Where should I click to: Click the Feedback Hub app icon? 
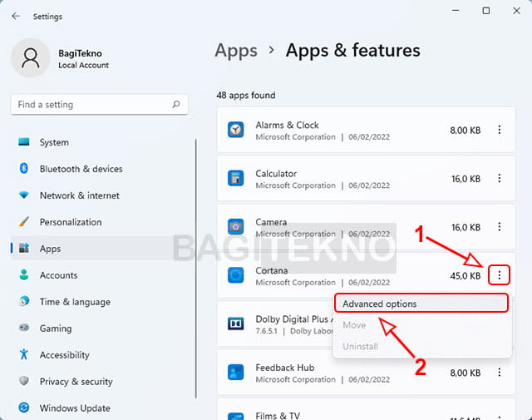(x=235, y=372)
